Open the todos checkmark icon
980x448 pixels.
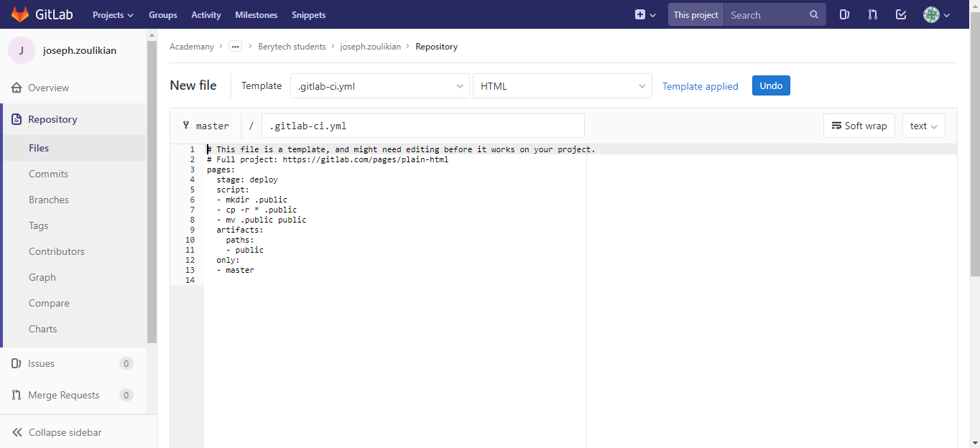pyautogui.click(x=901, y=14)
